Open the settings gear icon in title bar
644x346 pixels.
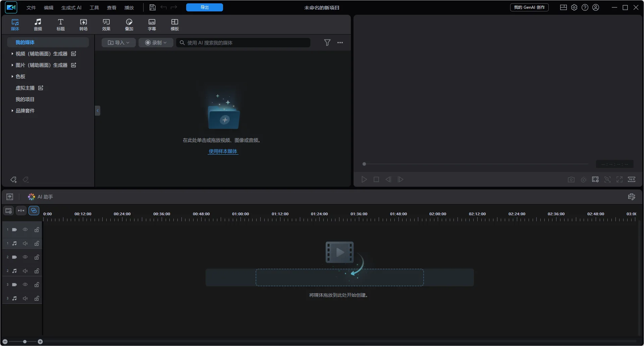(x=574, y=7)
